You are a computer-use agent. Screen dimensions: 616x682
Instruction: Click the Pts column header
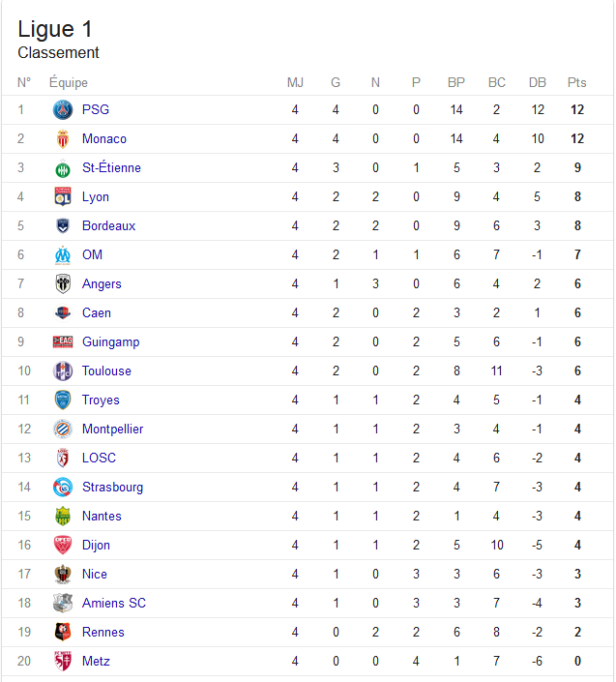pos(577,82)
